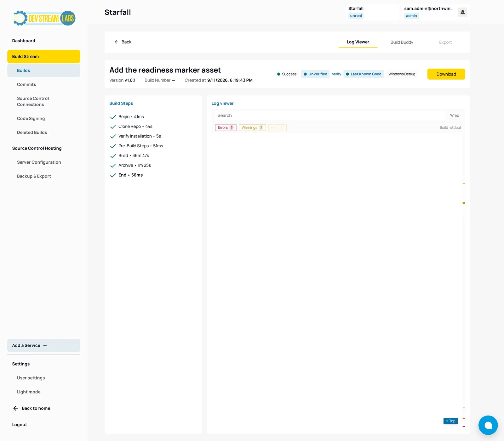504x441 pixels.
Task: Click the Unverified status badge
Action: pos(315,74)
